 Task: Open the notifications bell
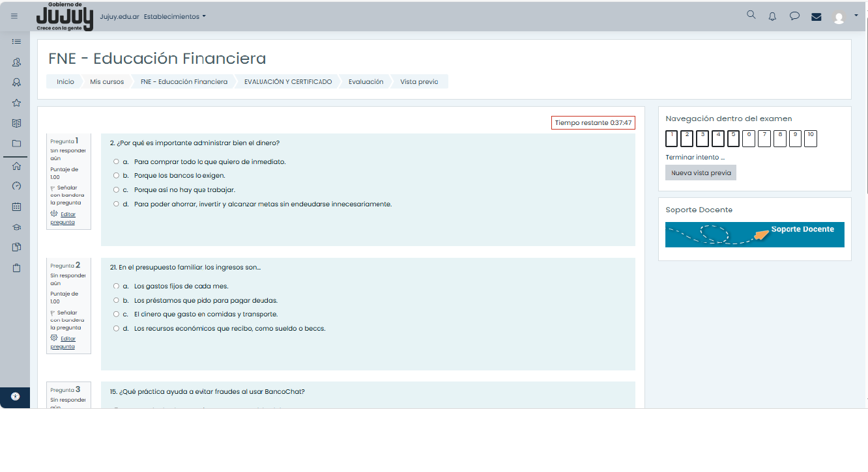[773, 17]
